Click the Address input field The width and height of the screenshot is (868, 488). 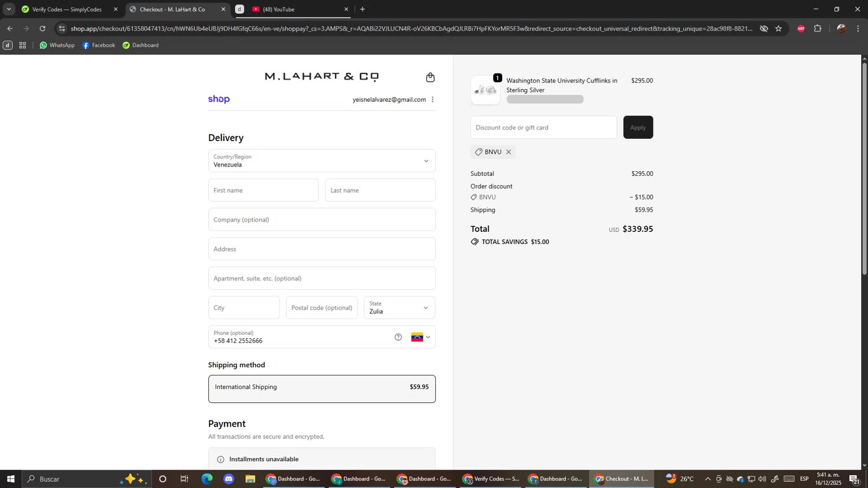(322, 249)
